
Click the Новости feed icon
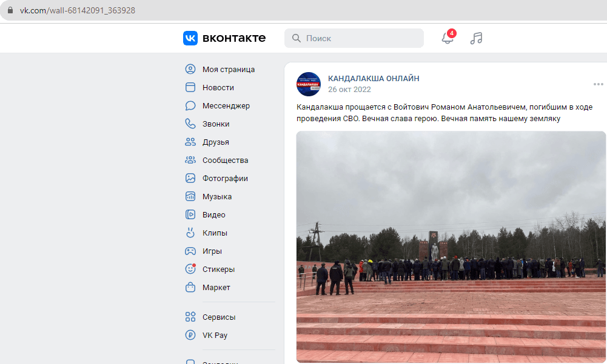coord(190,87)
